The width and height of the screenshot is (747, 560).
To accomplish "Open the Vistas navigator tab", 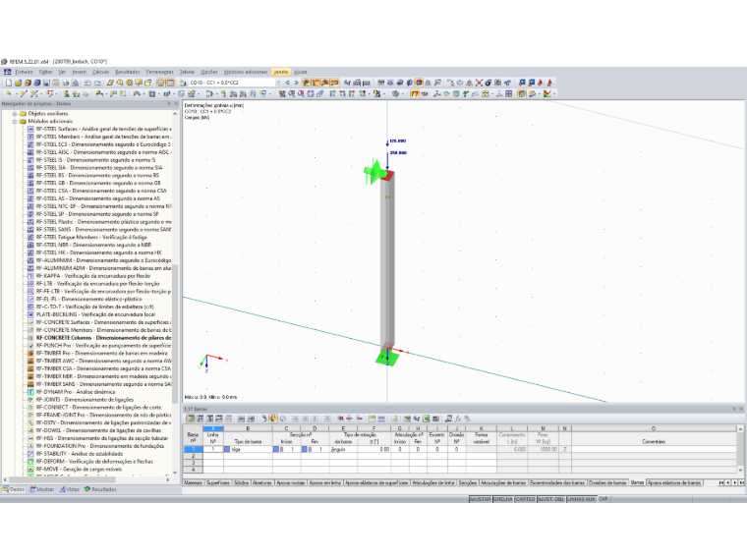I will (x=70, y=489).
